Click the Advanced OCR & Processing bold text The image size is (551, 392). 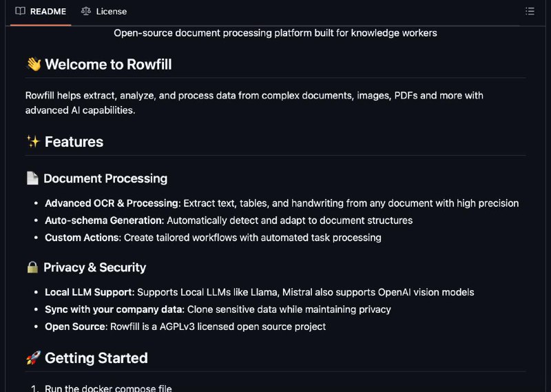(x=112, y=203)
